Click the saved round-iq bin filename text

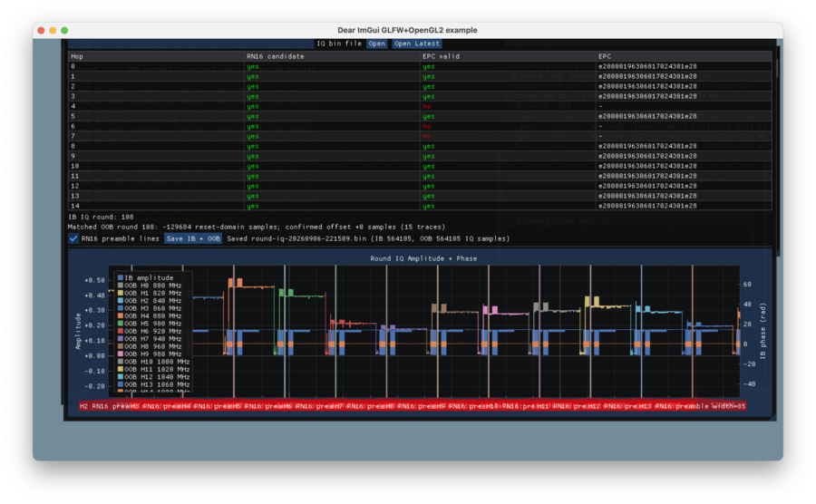pos(308,238)
